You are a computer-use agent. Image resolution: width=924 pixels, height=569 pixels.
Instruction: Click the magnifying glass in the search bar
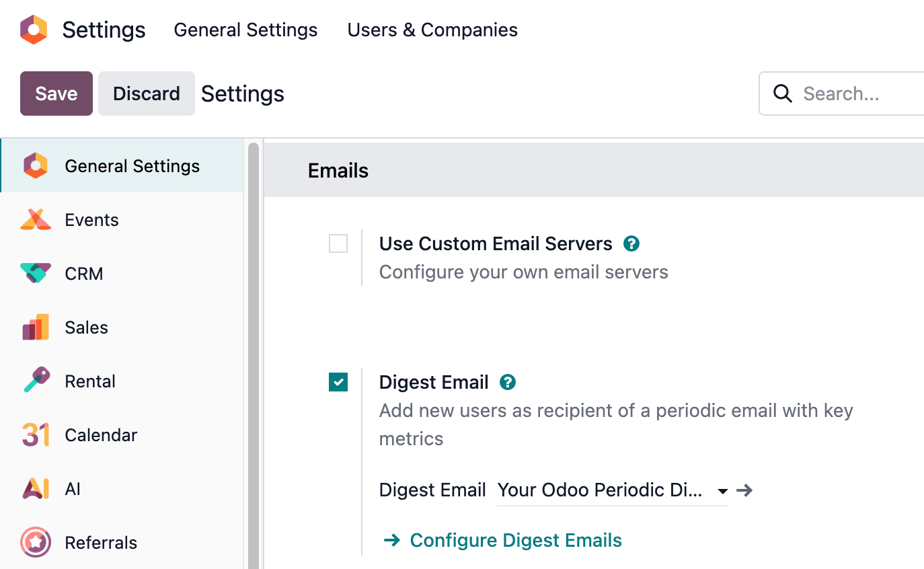[x=782, y=93]
